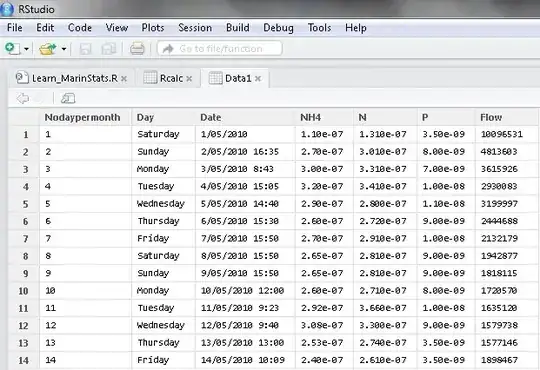Click the RStudio logo in title bar
540x370 pixels.
[7, 9]
